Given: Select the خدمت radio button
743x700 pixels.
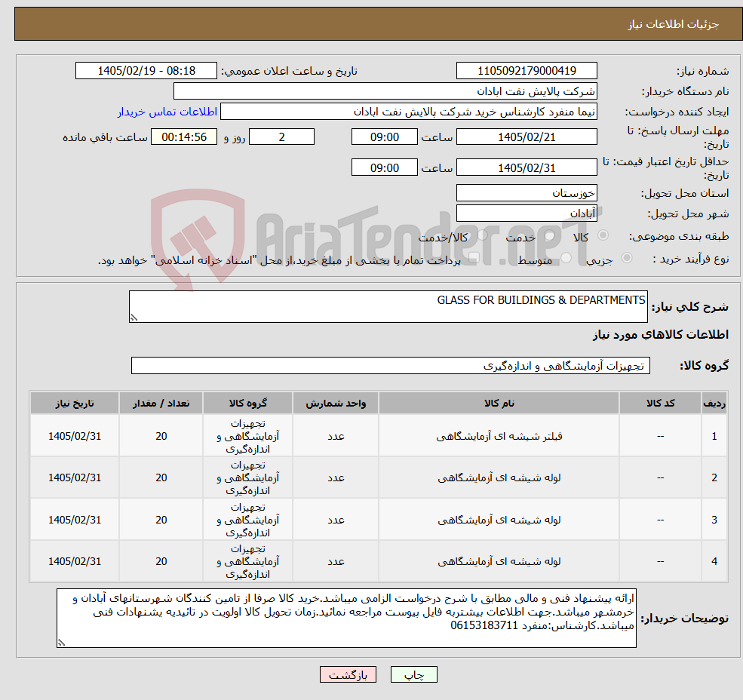Looking at the screenshot, I should click(550, 235).
